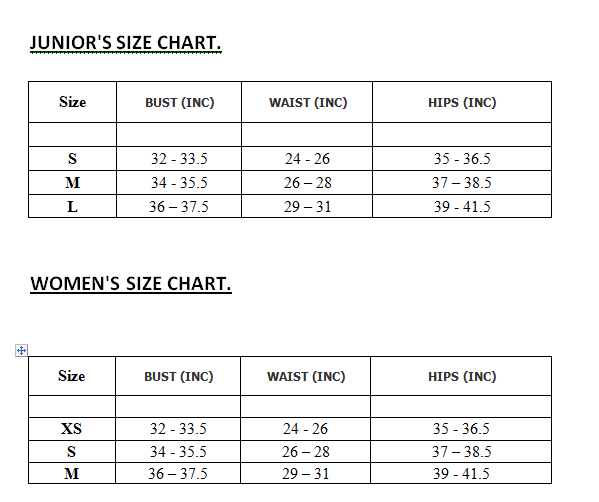This screenshot has width=599, height=502.
Task: Click the women's table Size header
Action: pyautogui.click(x=72, y=376)
